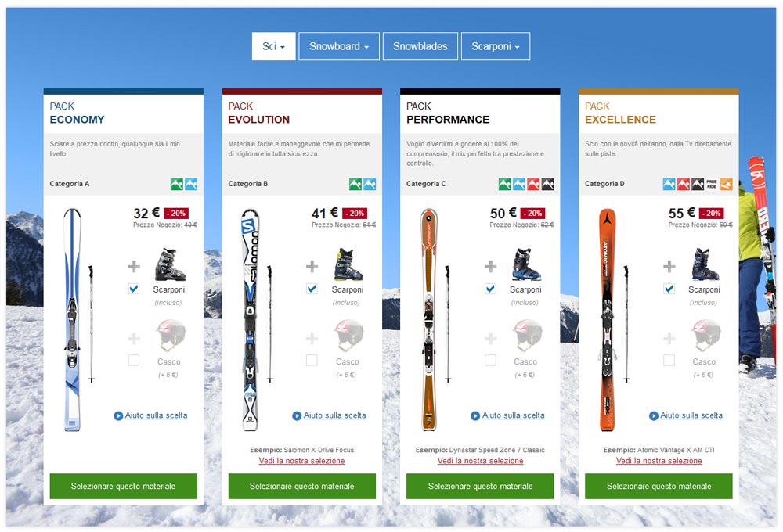Click the helmet icon in Evolution pack

coord(348,336)
